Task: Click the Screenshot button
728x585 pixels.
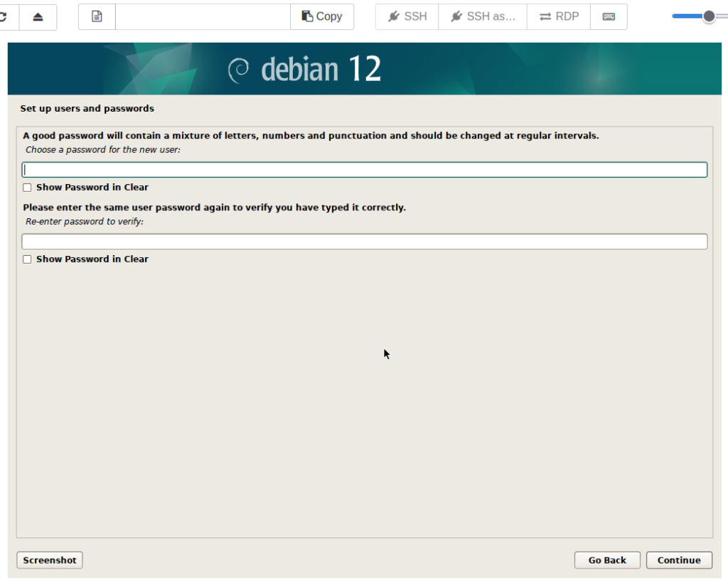Action: pos(50,560)
